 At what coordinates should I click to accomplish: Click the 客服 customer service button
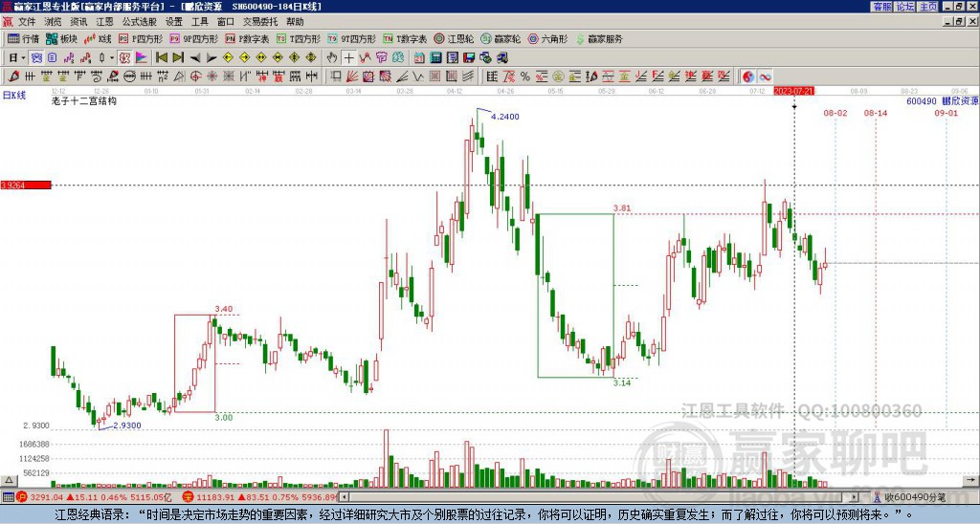[x=882, y=7]
